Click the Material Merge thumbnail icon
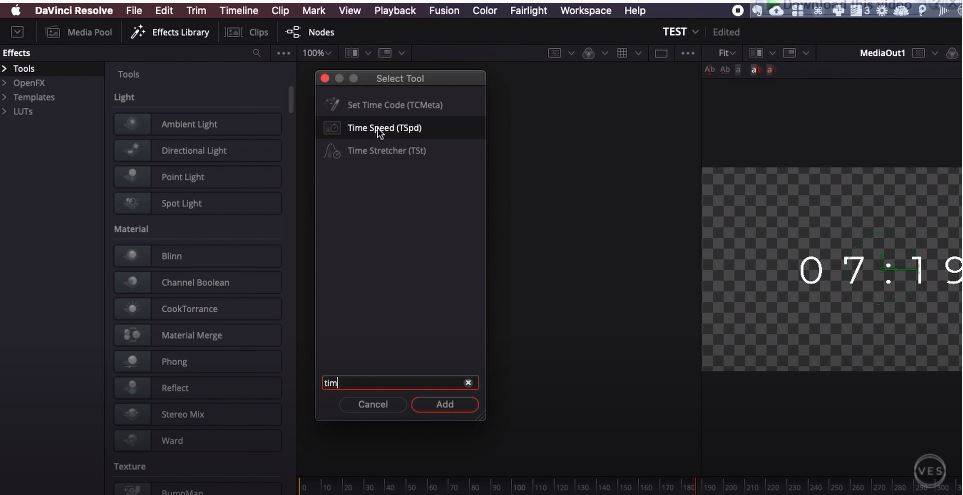Screen dimensions: 963x495 tap(131, 335)
